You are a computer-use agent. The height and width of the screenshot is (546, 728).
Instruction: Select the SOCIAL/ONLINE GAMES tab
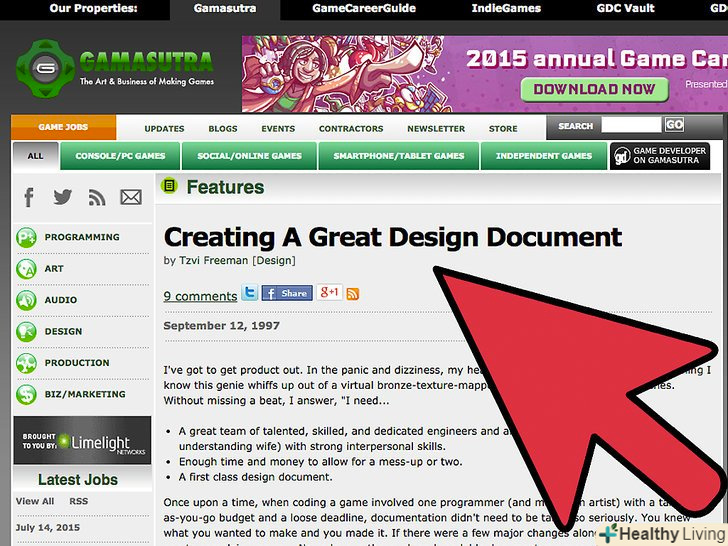pos(249,156)
